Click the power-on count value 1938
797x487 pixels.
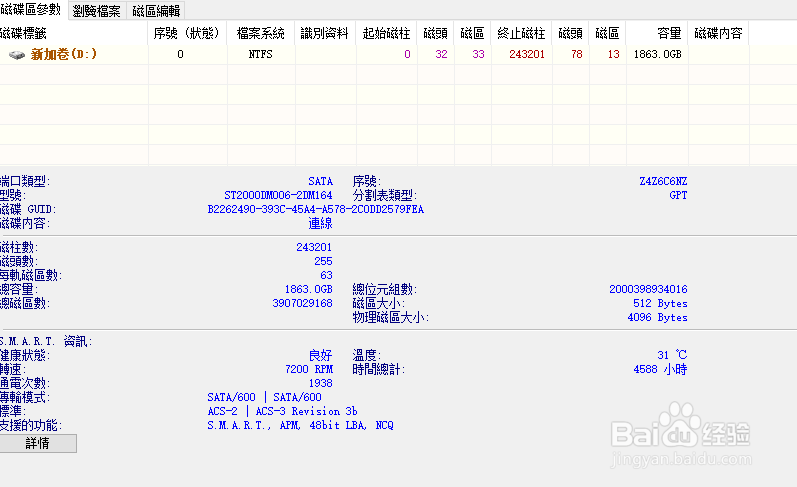point(320,383)
